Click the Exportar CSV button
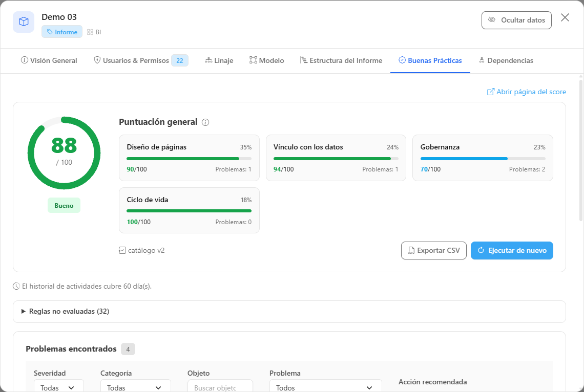584x392 pixels. click(434, 251)
